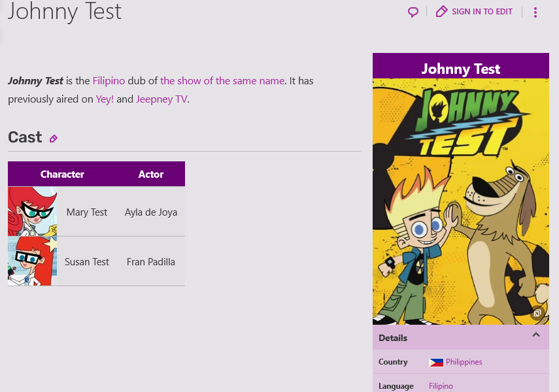Viewport: 559px width, 392px height.
Task: Open the Jeepney TV link
Action: 161,99
